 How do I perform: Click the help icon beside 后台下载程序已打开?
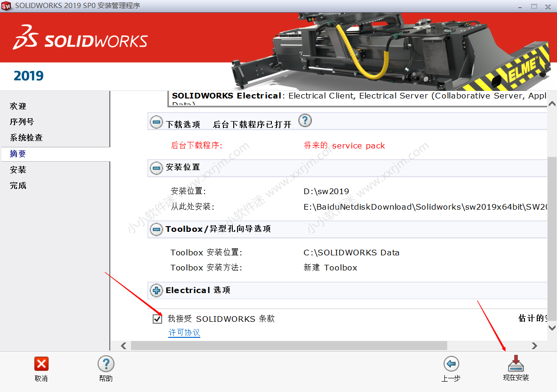[x=305, y=121]
